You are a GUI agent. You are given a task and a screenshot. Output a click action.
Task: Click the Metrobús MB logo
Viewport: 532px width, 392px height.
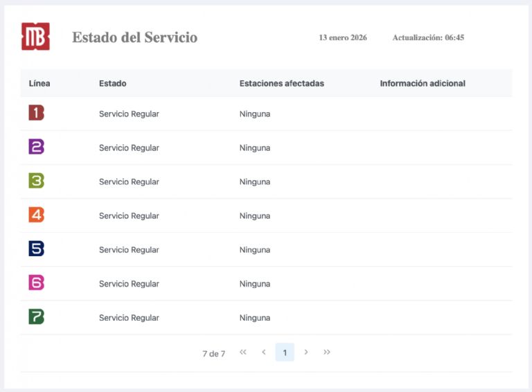[x=35, y=37]
